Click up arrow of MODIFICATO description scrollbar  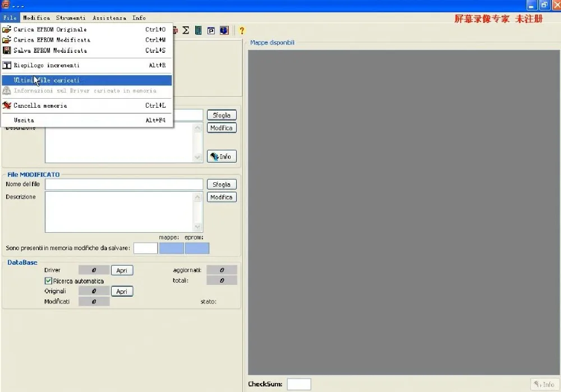pyautogui.click(x=197, y=197)
